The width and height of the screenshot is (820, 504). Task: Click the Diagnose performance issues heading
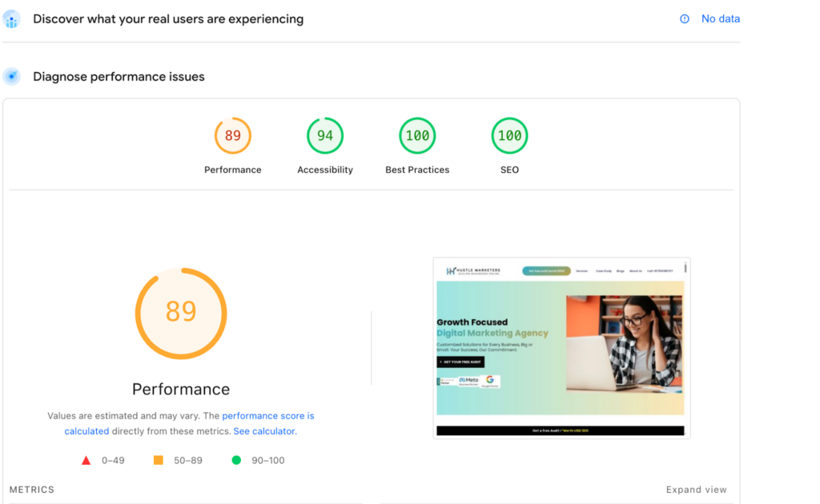click(119, 77)
